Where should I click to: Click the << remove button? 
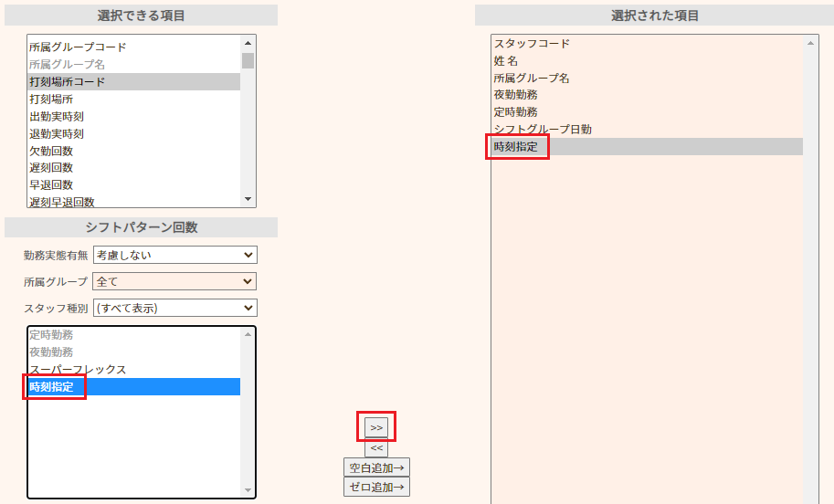(376, 447)
